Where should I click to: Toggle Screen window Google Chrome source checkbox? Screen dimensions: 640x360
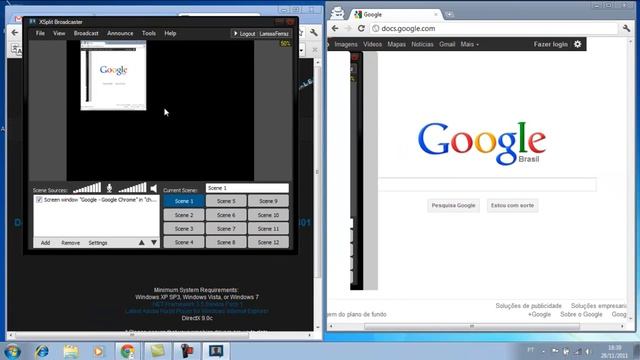click(39, 200)
